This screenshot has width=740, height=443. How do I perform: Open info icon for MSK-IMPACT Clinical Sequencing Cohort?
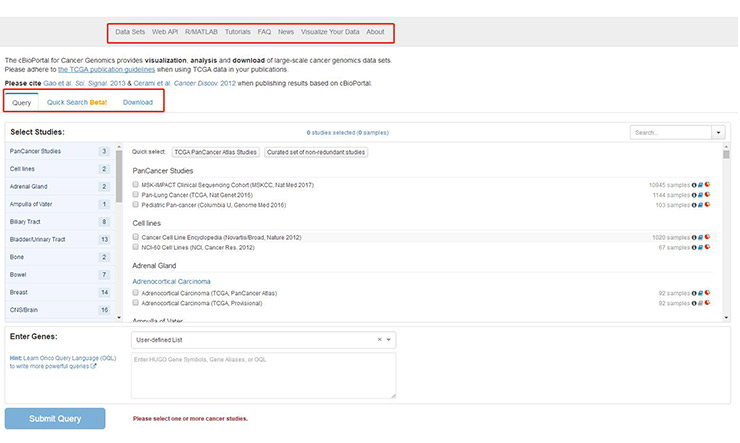[x=694, y=185]
